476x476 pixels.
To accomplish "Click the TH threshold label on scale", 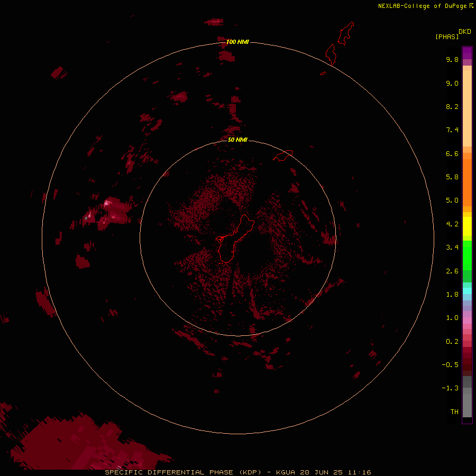I will tap(454, 412).
